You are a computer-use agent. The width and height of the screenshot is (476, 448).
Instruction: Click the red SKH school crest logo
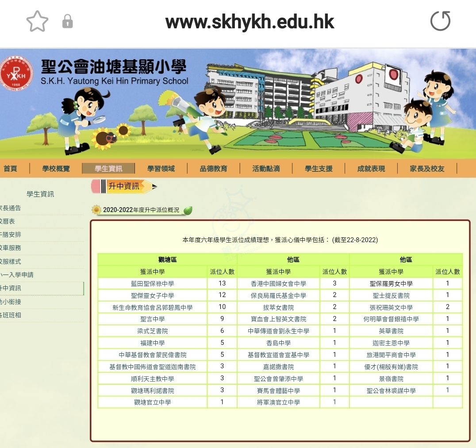pos(16,73)
